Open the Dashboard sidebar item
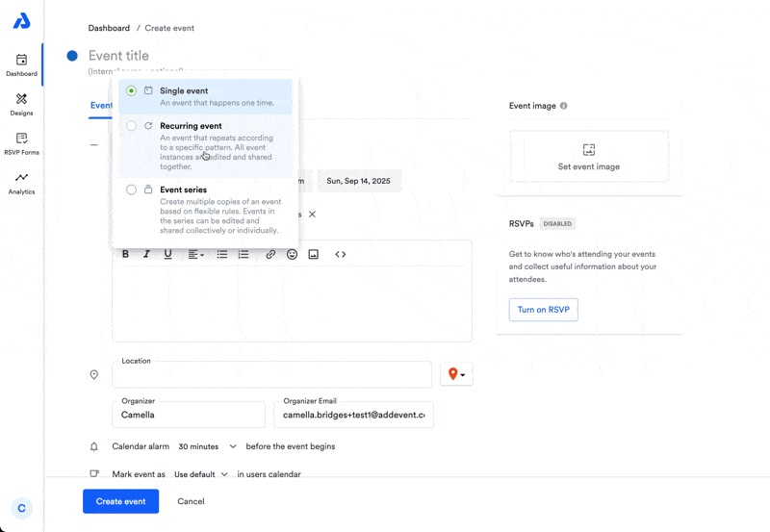This screenshot has width=770, height=532. tap(21, 65)
